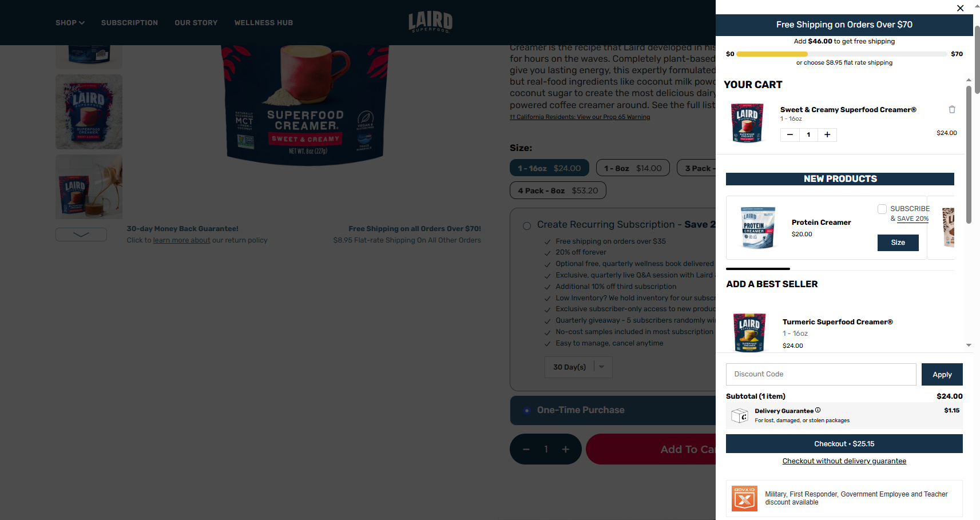Select the One-Time Purchase radio option
This screenshot has height=520, width=980.
pos(527,411)
